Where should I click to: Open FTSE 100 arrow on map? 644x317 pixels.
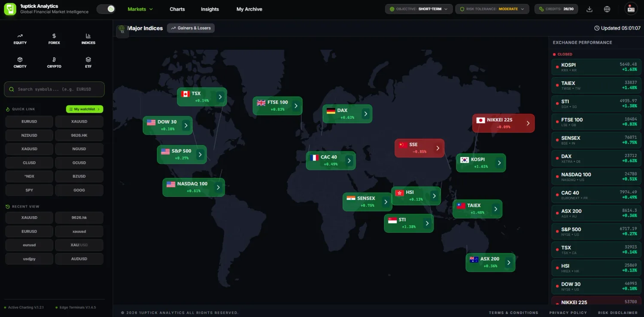click(x=296, y=106)
